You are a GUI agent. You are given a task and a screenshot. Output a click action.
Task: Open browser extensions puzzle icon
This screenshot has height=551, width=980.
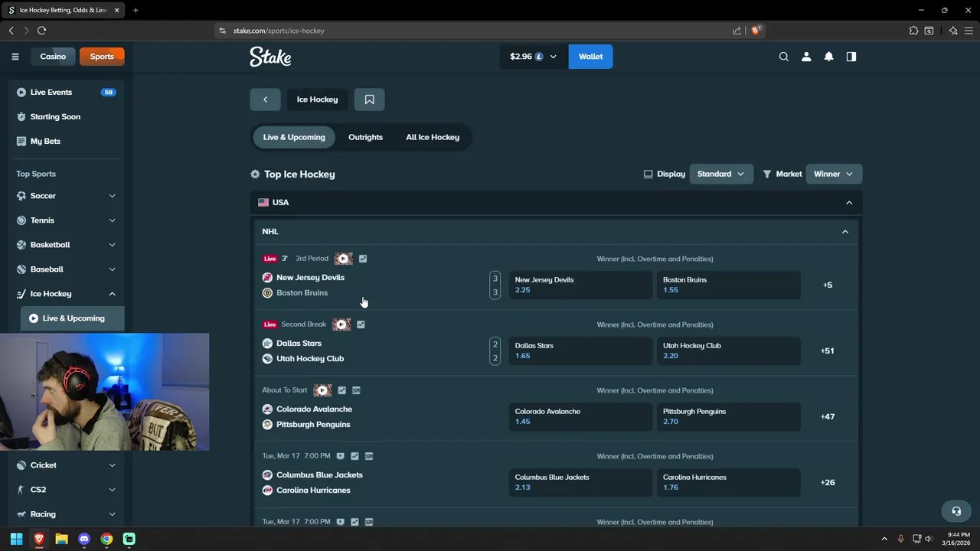click(913, 31)
